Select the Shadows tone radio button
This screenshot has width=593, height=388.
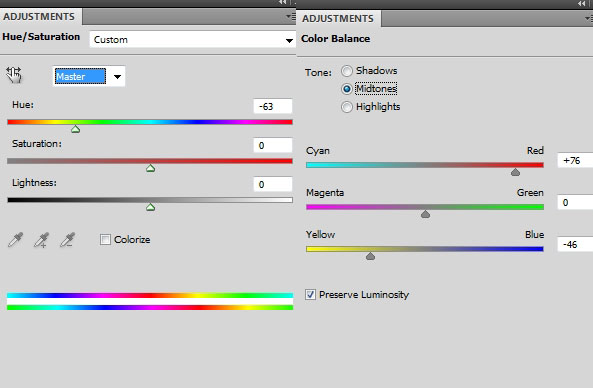346,71
